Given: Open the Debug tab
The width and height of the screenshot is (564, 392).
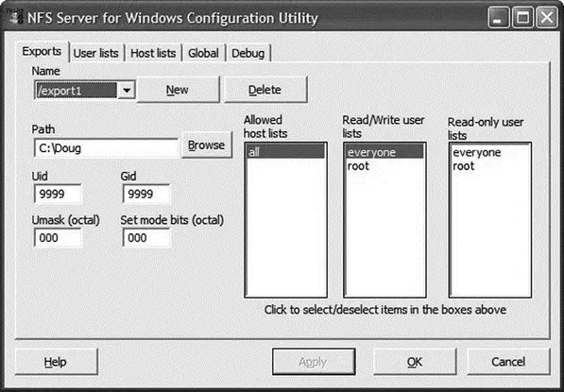Looking at the screenshot, I should (x=248, y=53).
